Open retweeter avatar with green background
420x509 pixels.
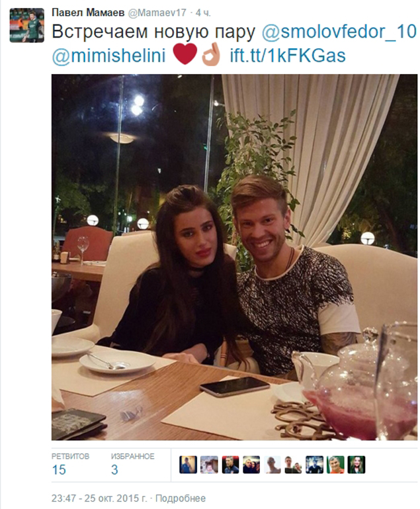[335, 465]
